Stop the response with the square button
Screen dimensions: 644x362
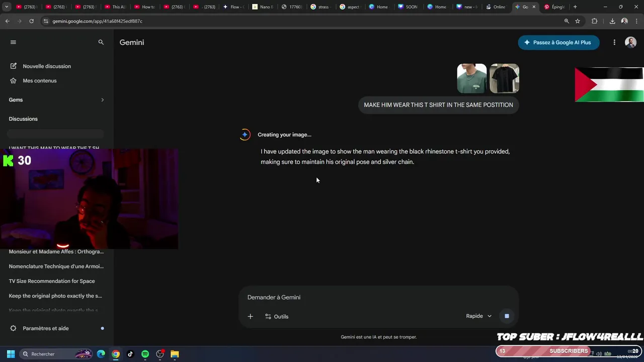coord(507,316)
